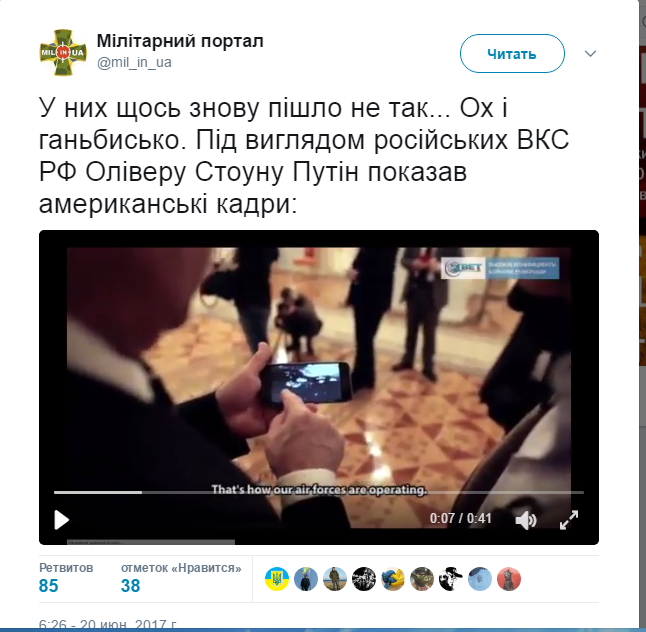Screen dimensions: 646x632
Task: Mute the video with the speaker icon
Action: point(526,520)
